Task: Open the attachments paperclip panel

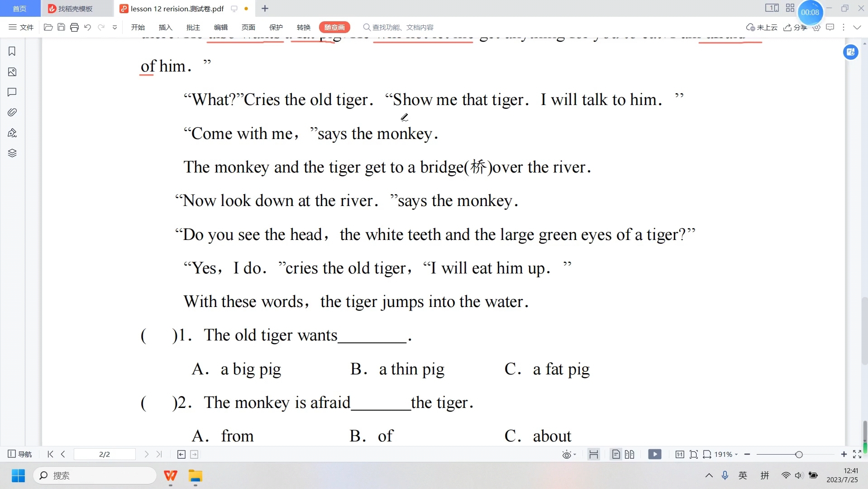Action: (x=12, y=112)
